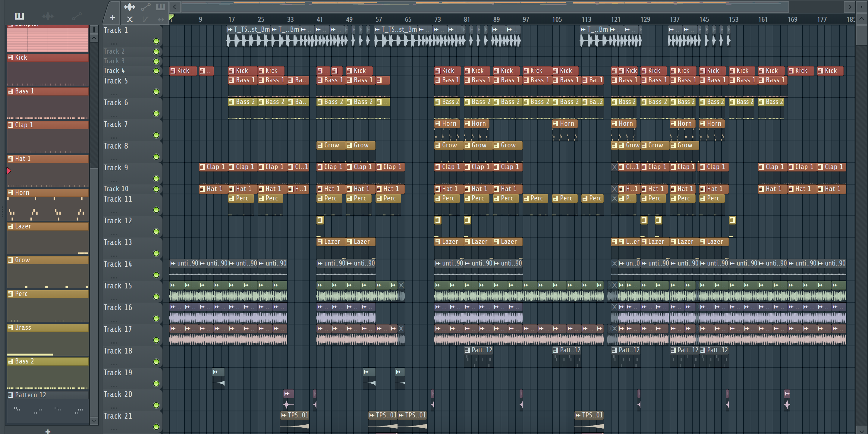The height and width of the screenshot is (434, 868).
Task: Open Track 18 options via its three dots
Action: [x=114, y=364]
